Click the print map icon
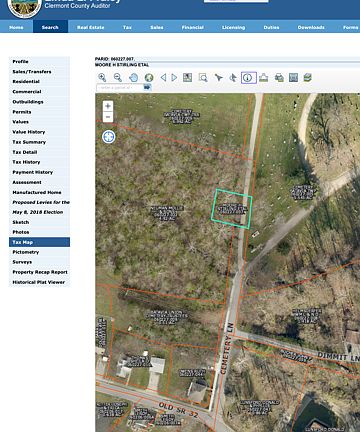The width and height of the screenshot is (360, 432). pos(279,78)
